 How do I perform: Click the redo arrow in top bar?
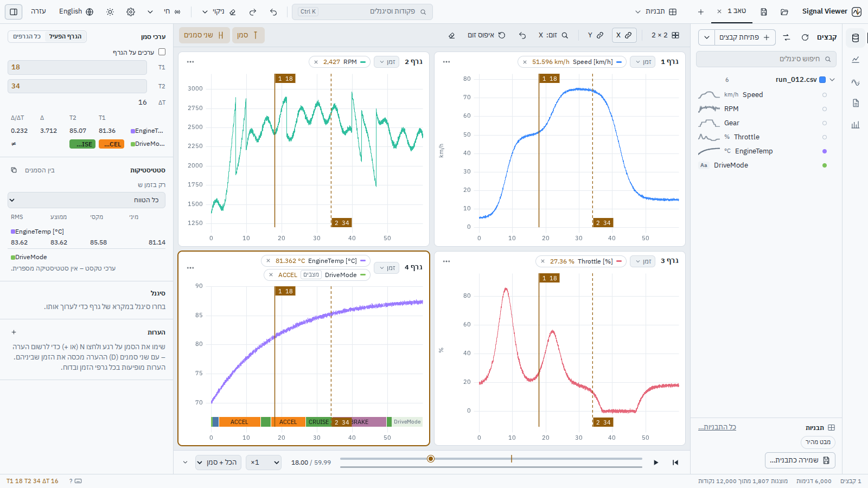point(253,11)
